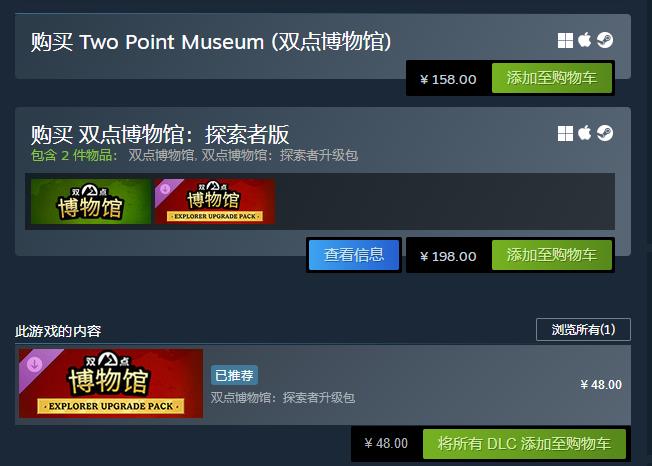Browse all DLC via 浏览所有(1)
The image size is (652, 466).
tap(583, 330)
